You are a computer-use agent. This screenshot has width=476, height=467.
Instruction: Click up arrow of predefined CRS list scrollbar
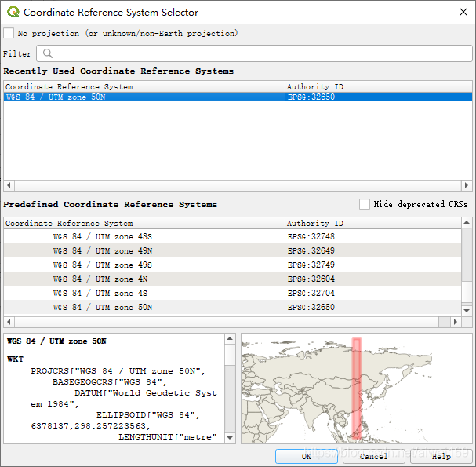(467, 223)
